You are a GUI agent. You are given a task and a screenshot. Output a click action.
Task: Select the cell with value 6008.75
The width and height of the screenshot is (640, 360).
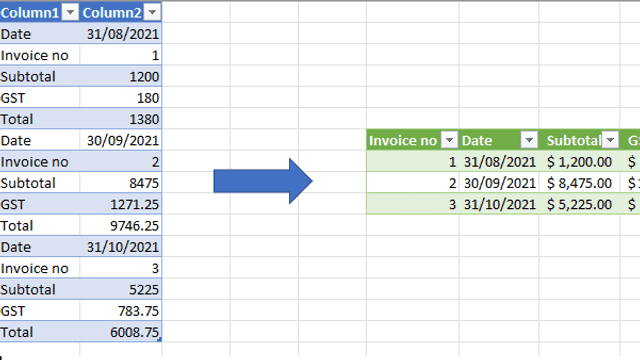(x=121, y=332)
